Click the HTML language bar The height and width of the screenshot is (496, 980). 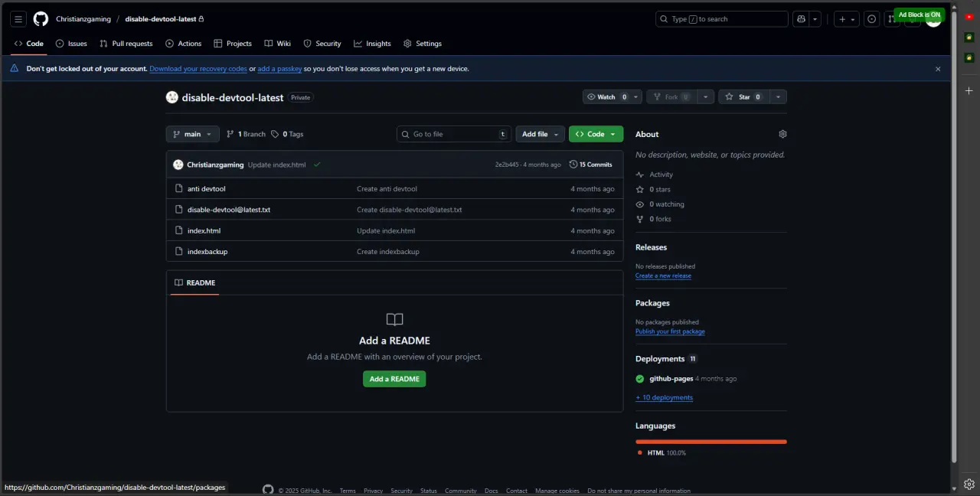tap(711, 442)
